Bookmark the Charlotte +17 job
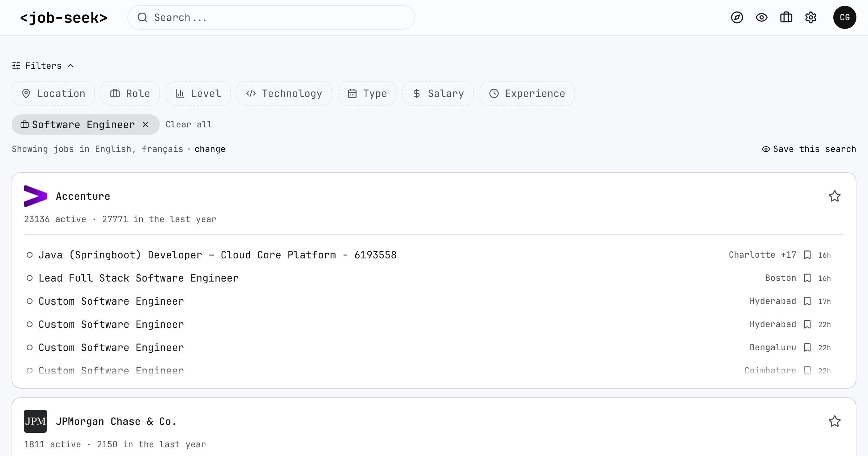 coord(807,255)
